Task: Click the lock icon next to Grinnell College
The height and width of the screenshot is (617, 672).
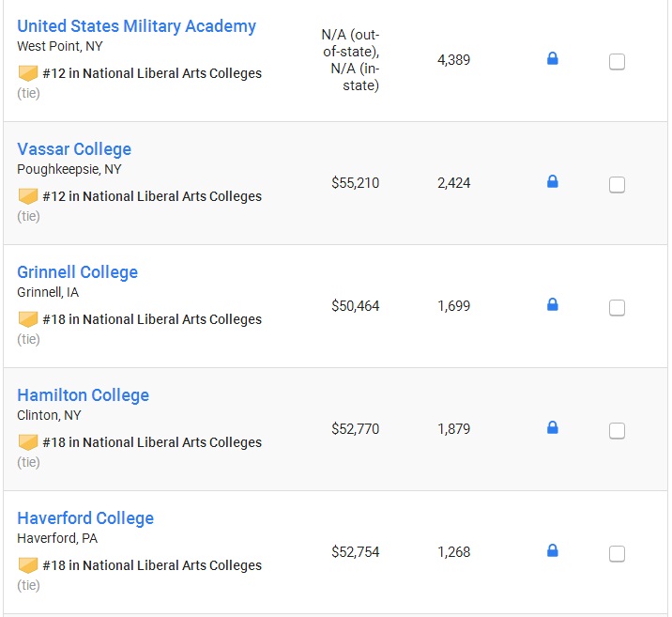Action: (553, 304)
